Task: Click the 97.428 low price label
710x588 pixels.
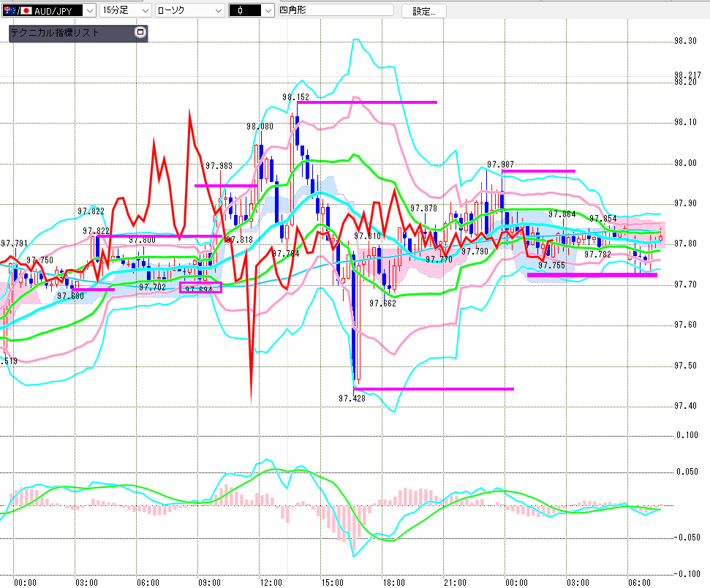Action: [x=352, y=399]
